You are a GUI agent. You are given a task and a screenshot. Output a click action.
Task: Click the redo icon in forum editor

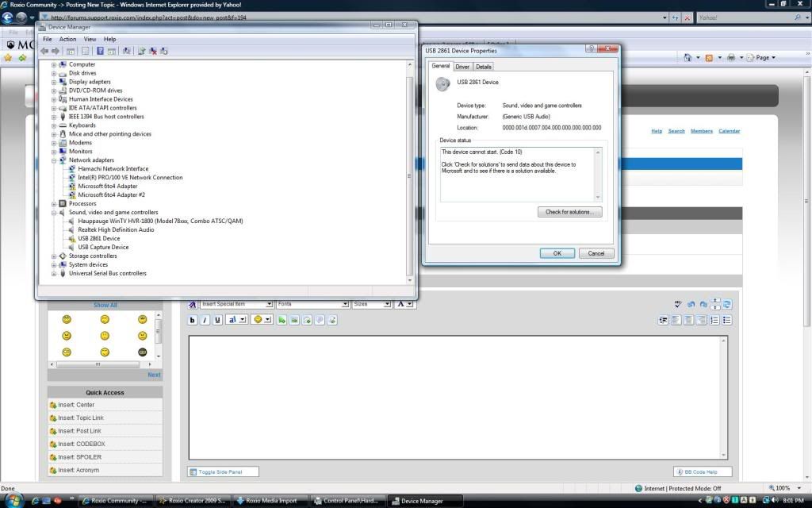703,304
